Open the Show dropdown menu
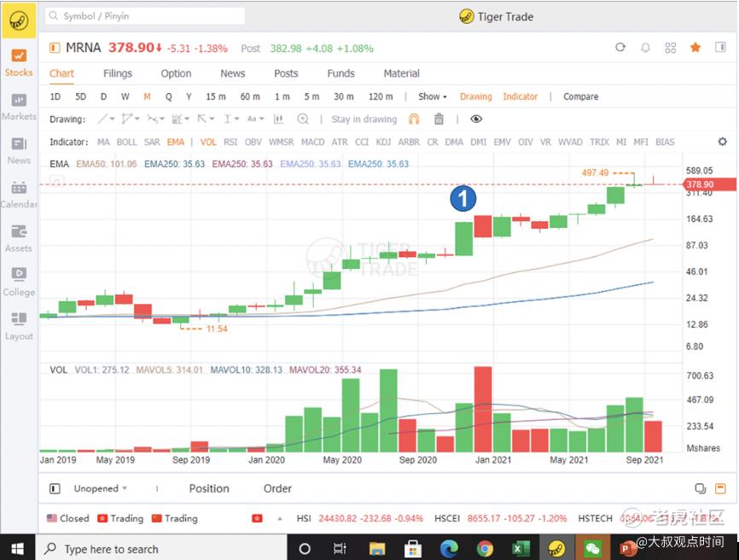This screenshot has height=560, width=739. click(432, 96)
